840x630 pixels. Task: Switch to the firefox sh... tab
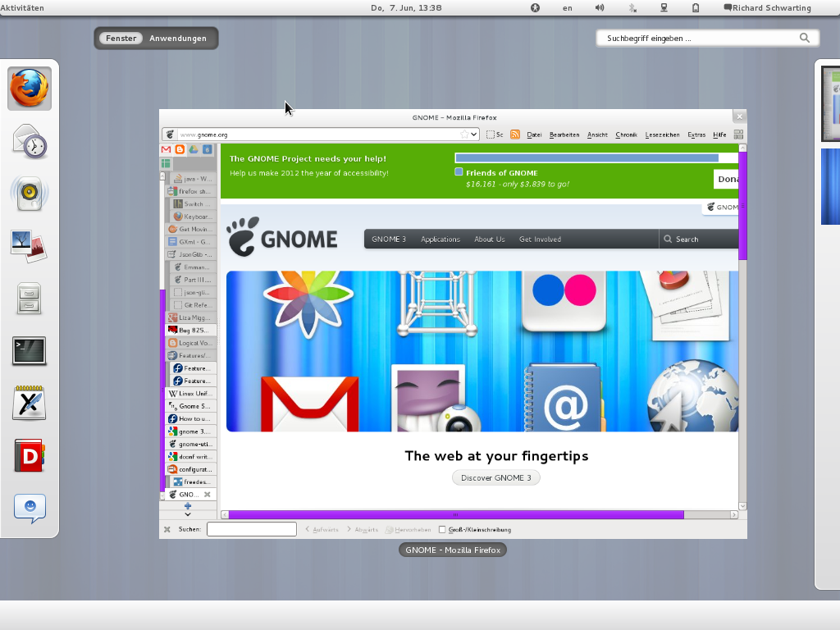[190, 191]
